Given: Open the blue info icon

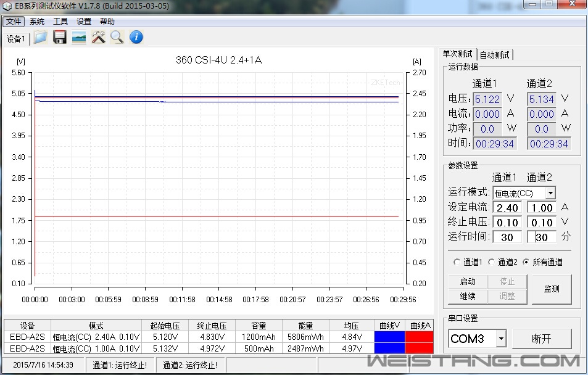Looking at the screenshot, I should [136, 37].
